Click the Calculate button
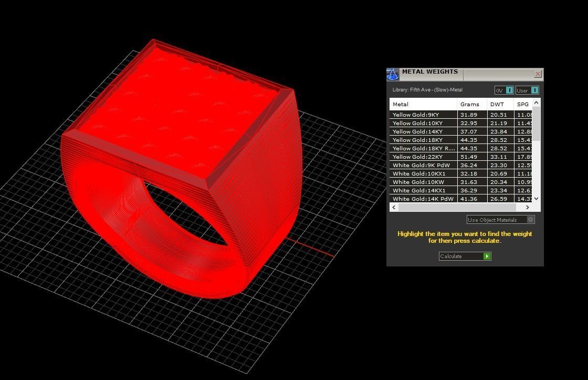The width and height of the screenshot is (588, 380). point(465,256)
